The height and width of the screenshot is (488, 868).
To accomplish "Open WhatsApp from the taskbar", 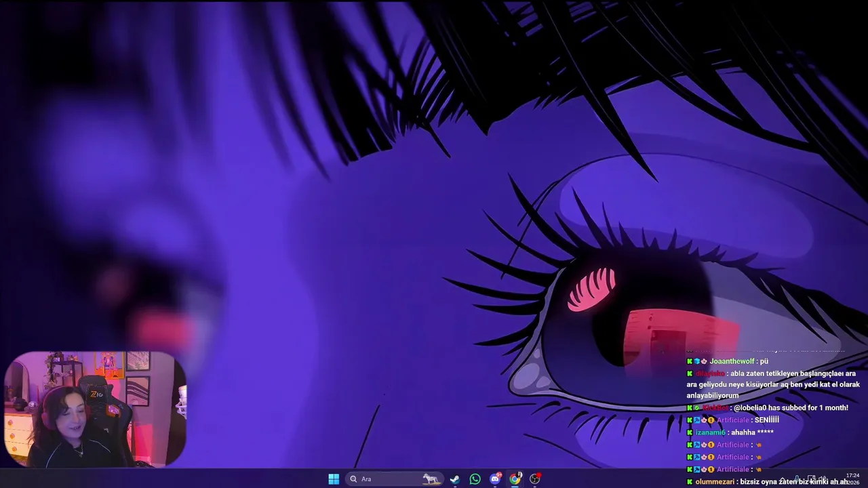I will coord(475,479).
